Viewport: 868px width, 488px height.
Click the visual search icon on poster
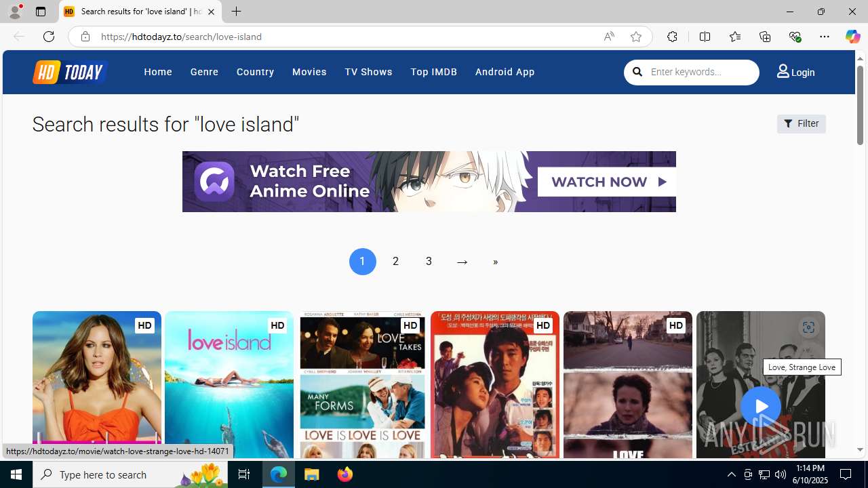[x=808, y=327]
